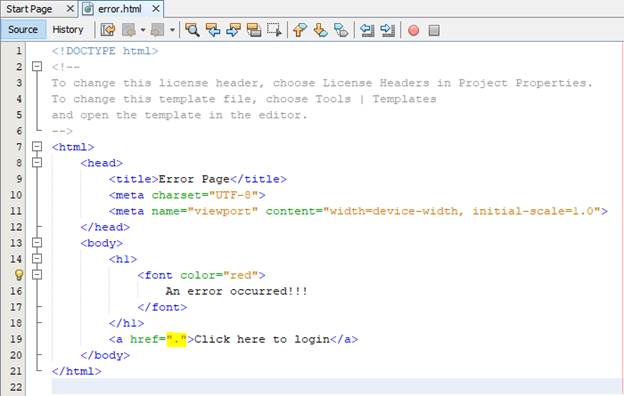Click the opening <html> tag
624x396 pixels.
point(73,147)
